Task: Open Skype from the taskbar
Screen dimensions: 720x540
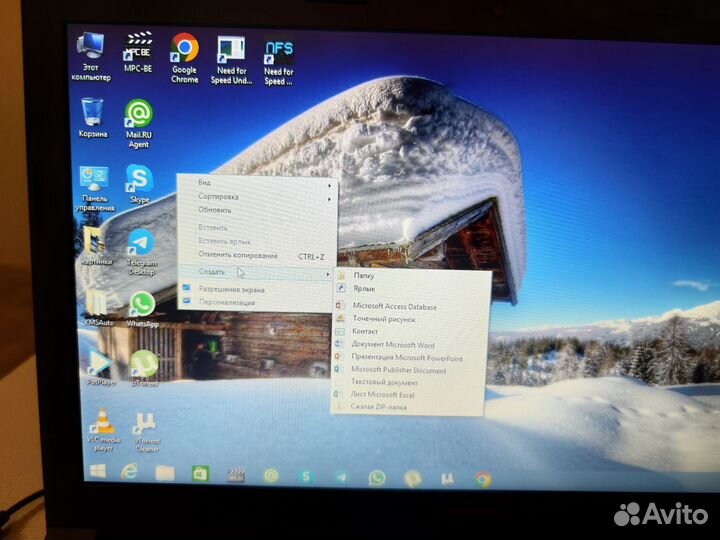Action: 306,477
